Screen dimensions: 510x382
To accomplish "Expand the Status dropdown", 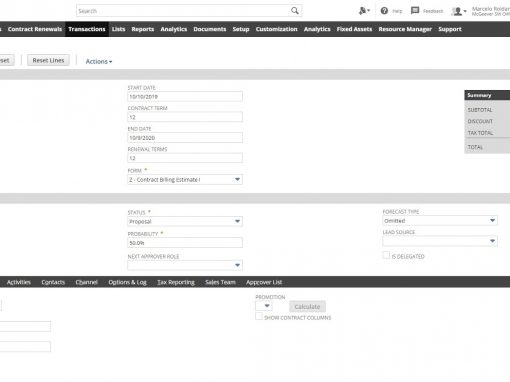I will coord(185,221).
